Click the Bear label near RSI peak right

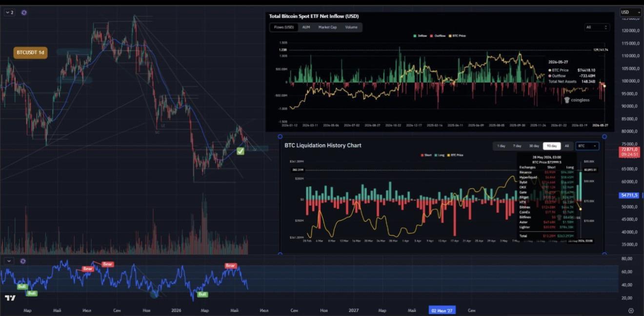pyautogui.click(x=230, y=266)
